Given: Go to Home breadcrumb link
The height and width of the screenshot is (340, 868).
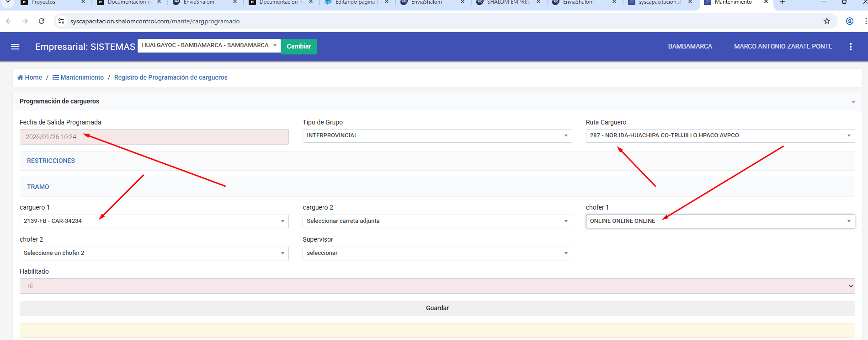Looking at the screenshot, I should coord(30,77).
